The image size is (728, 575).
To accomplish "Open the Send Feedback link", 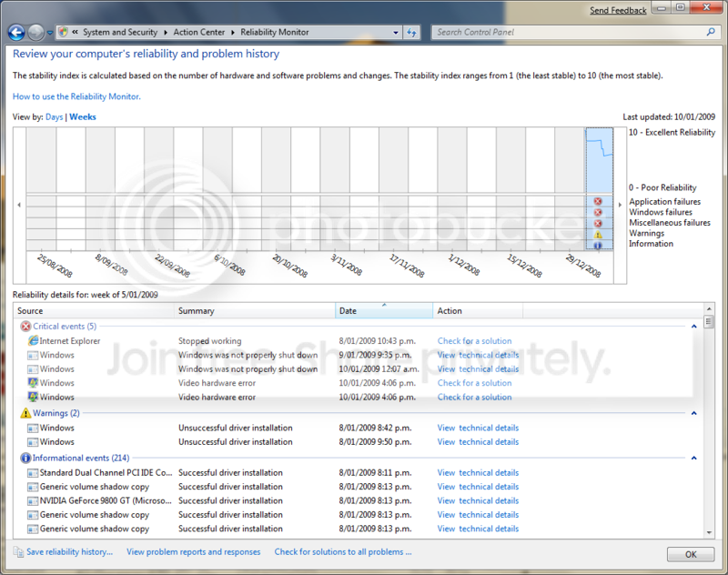I will (618, 10).
